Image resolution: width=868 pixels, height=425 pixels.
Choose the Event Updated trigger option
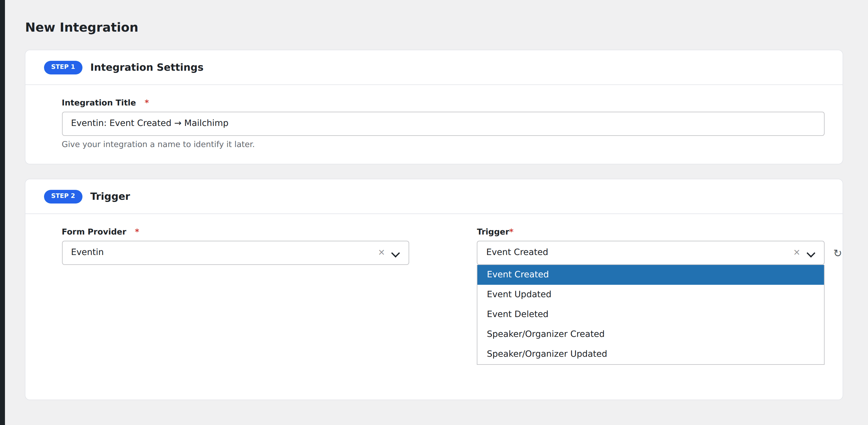650,294
